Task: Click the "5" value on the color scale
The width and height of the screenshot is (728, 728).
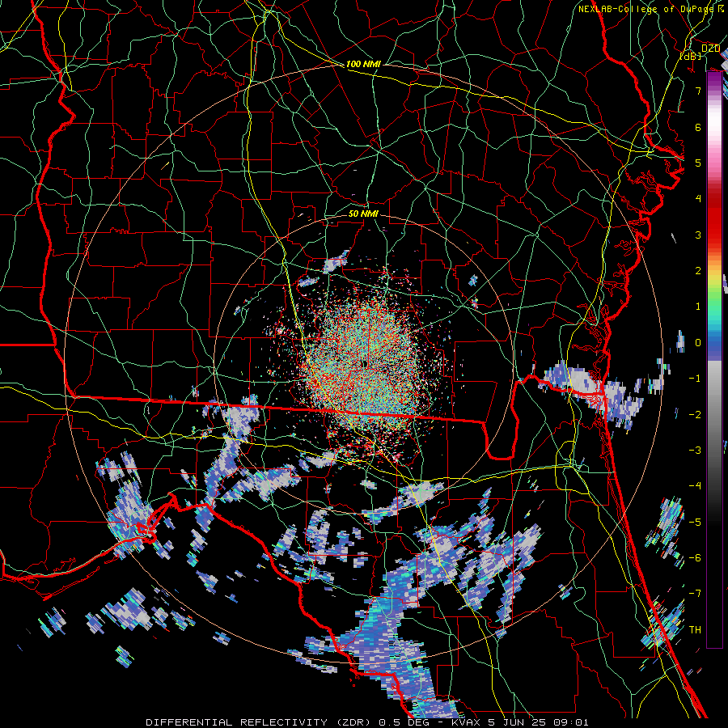Action: tap(698, 163)
